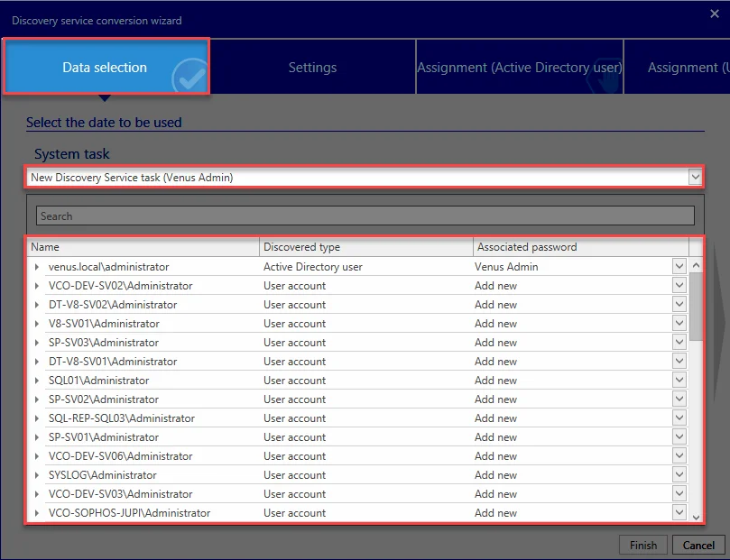
Task: Switch to the Settings step
Action: [x=312, y=67]
